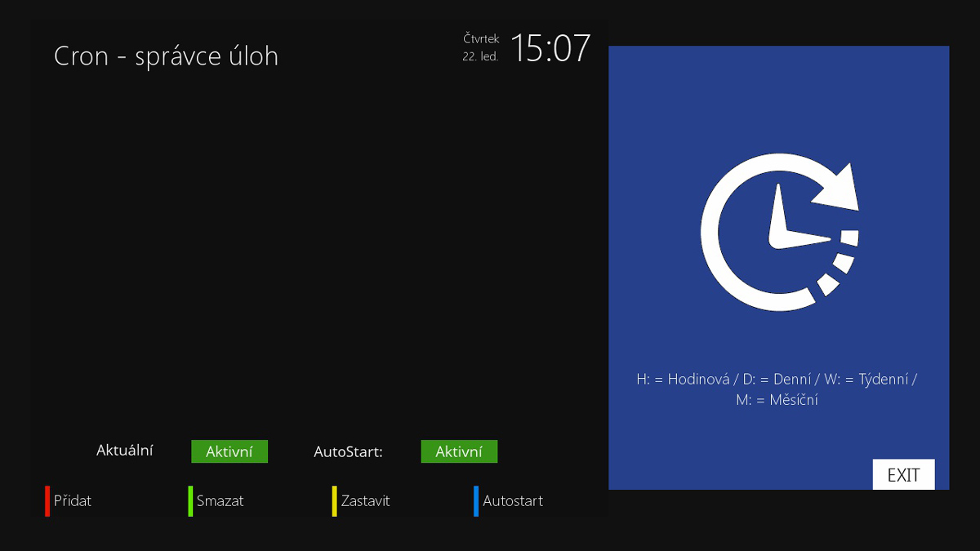980x551 pixels.
Task: Click the yellow Zastavit key marker
Action: [335, 501]
